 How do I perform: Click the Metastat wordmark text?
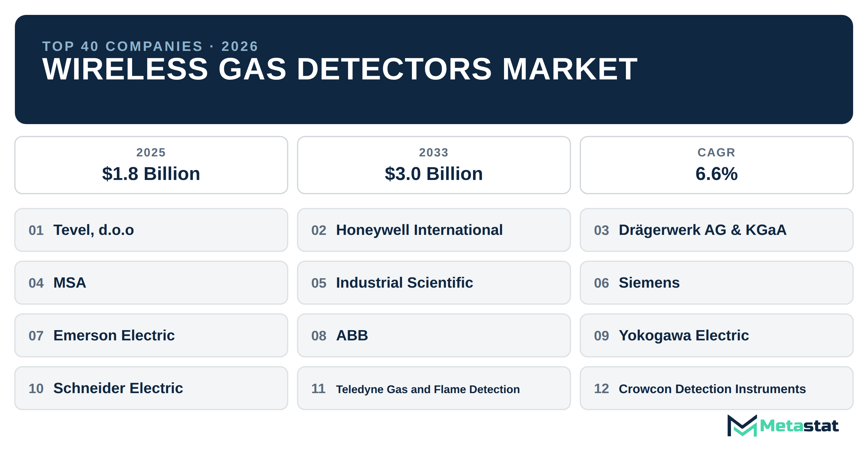tap(799, 426)
